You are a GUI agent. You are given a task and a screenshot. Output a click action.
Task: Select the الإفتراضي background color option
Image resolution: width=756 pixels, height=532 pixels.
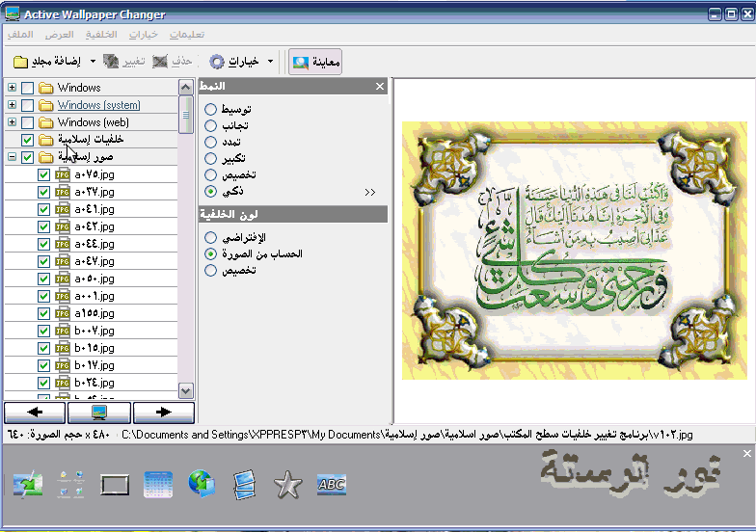(x=210, y=237)
